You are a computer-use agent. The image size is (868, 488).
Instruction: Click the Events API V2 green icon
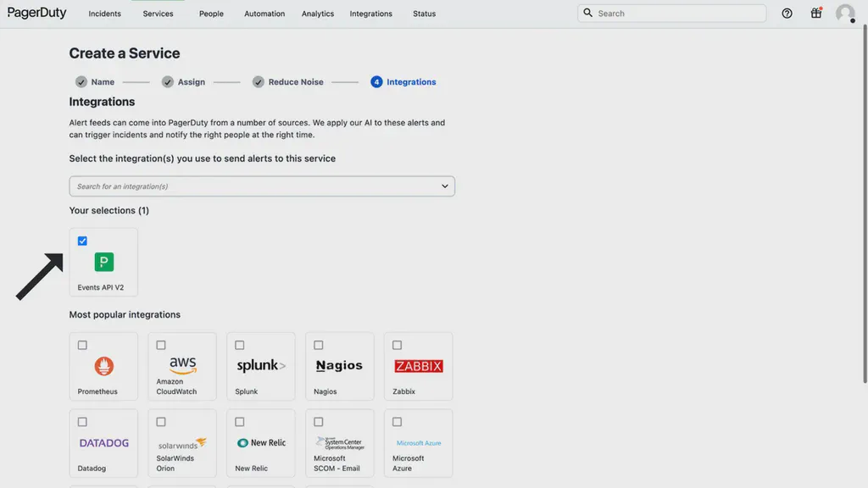point(103,261)
